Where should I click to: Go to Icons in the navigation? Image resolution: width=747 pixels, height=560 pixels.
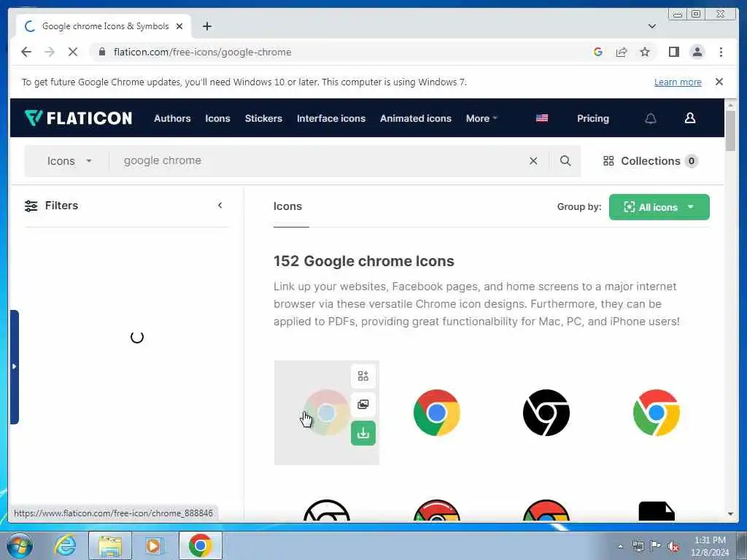pos(217,119)
